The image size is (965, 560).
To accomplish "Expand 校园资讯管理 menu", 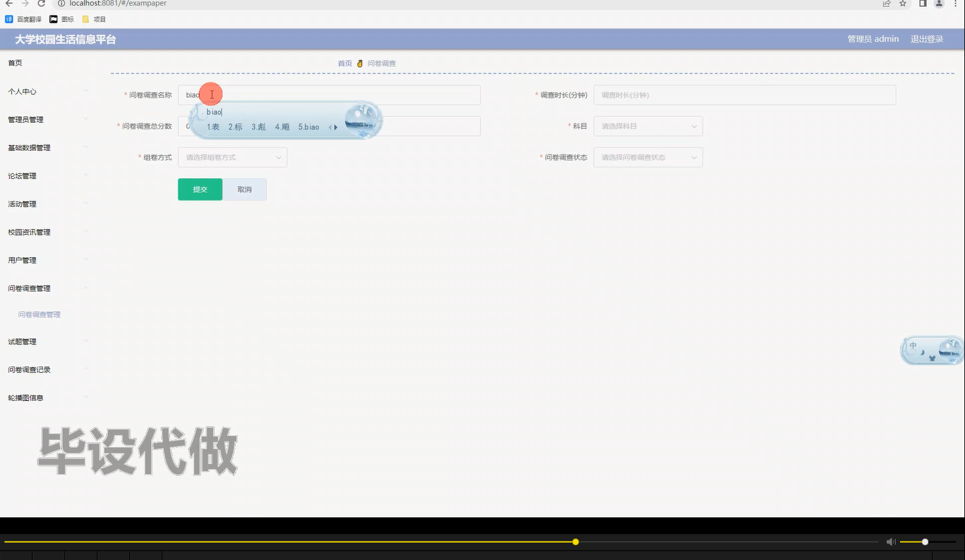I will (48, 232).
